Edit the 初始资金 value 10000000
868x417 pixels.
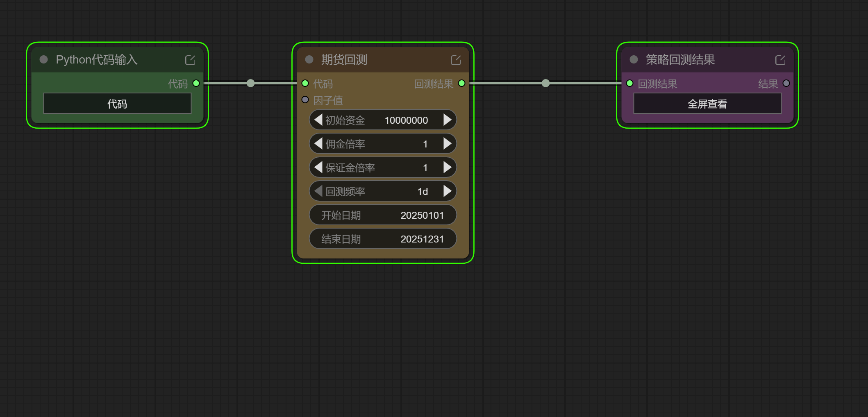coord(406,120)
